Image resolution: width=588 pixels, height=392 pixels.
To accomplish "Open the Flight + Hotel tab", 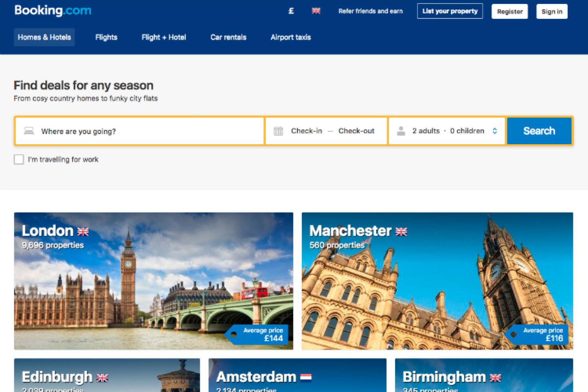I will point(164,37).
